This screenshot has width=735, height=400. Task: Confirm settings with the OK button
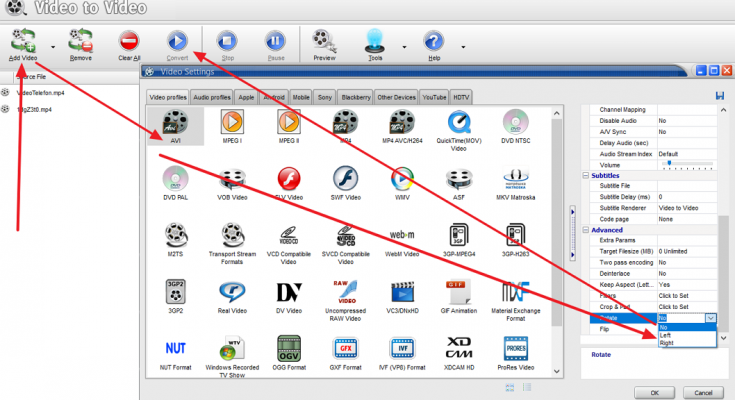click(x=654, y=392)
